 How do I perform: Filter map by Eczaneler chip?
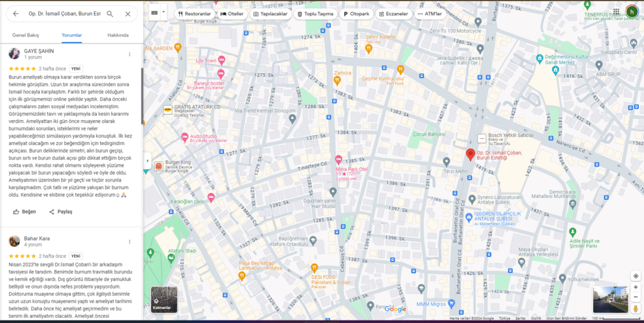[x=394, y=14]
